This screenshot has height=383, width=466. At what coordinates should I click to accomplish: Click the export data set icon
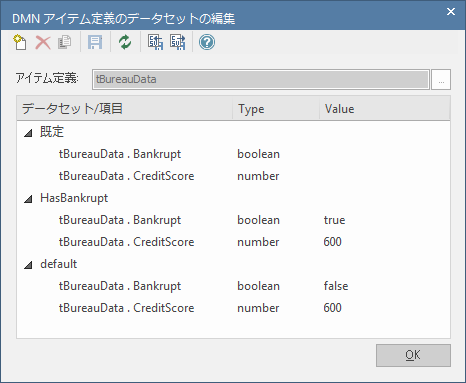click(x=178, y=42)
